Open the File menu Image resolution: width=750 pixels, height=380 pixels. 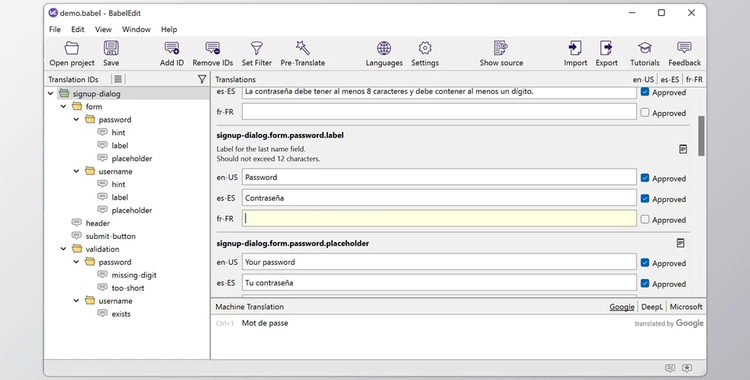pyautogui.click(x=55, y=29)
